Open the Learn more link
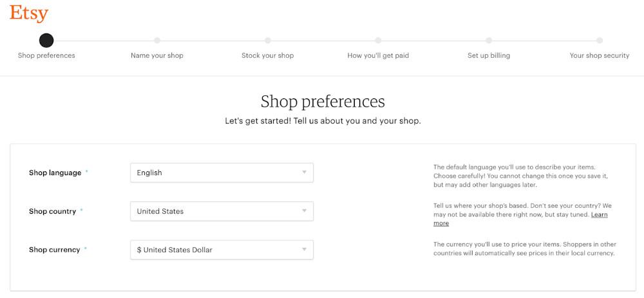 click(599, 214)
